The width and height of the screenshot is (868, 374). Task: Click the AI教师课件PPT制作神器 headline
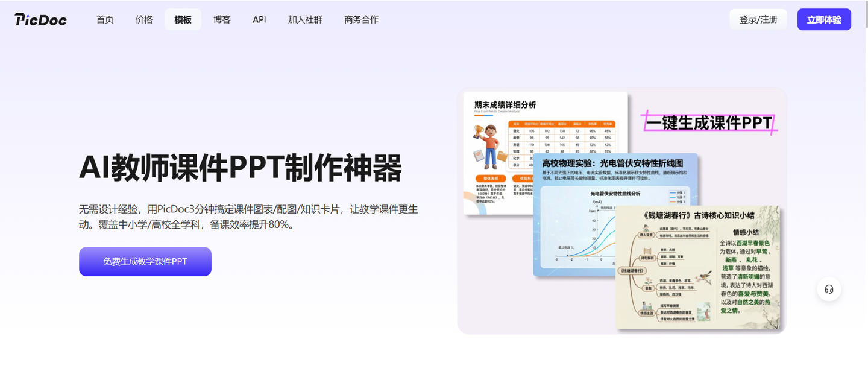(x=240, y=167)
